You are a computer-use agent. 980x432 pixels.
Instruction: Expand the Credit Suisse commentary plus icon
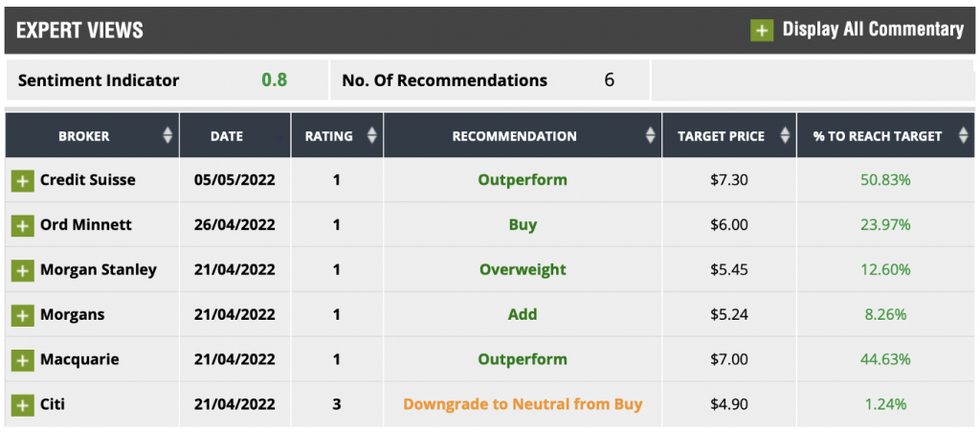23,181
